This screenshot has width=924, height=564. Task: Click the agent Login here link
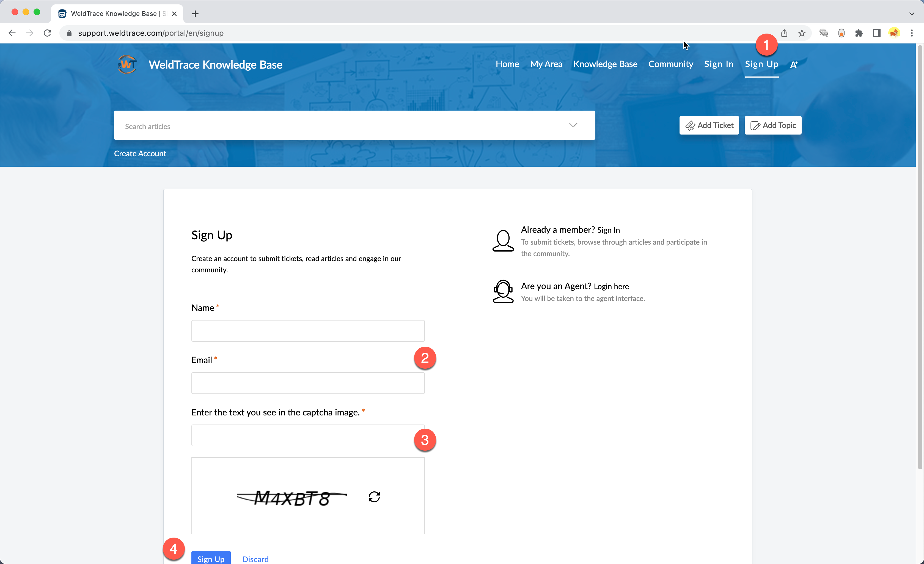click(x=611, y=286)
